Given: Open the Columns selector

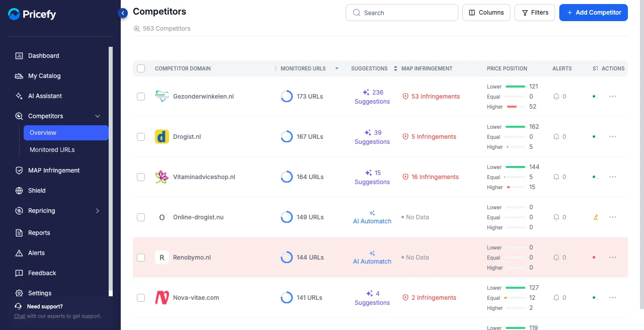Looking at the screenshot, I should 487,13.
